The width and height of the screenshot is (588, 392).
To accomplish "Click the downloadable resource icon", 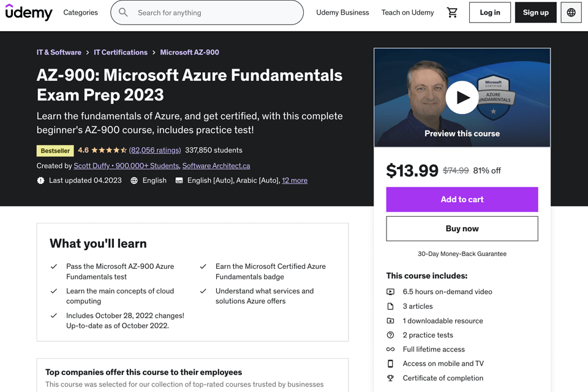I will coord(390,321).
